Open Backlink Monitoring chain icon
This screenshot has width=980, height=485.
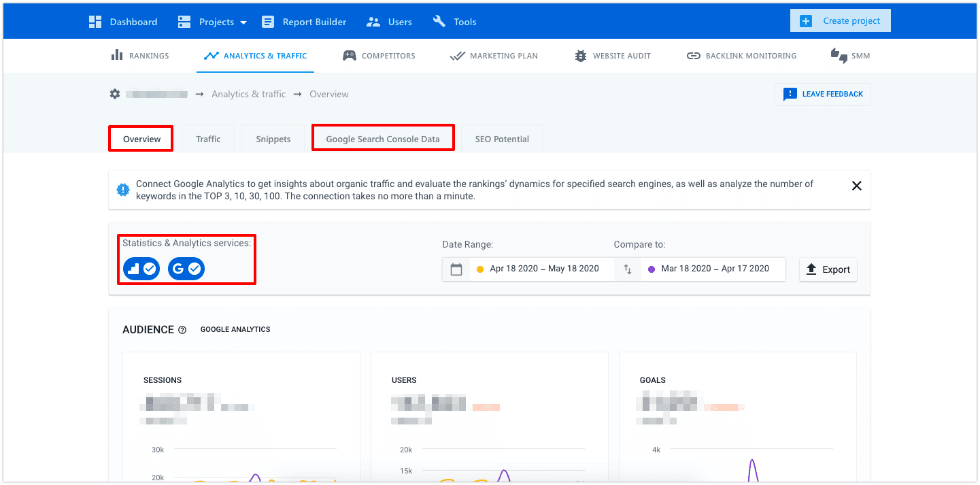pyautogui.click(x=694, y=56)
